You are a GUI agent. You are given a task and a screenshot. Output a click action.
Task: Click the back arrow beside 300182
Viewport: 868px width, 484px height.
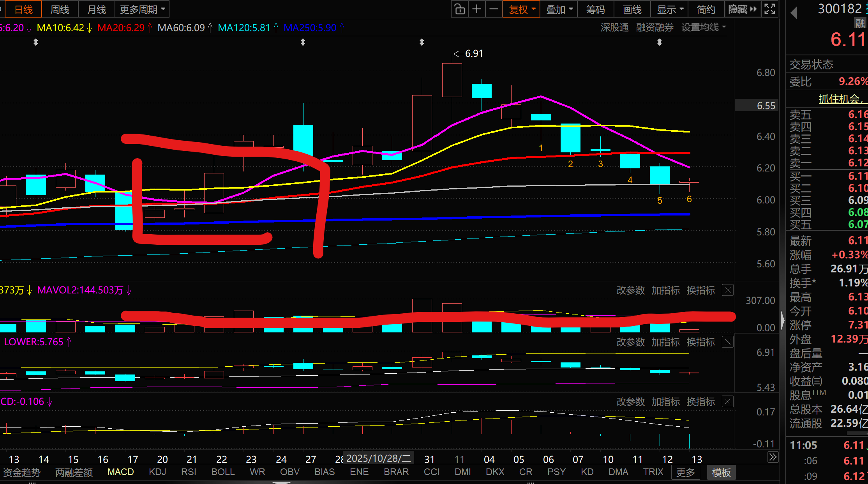point(794,13)
